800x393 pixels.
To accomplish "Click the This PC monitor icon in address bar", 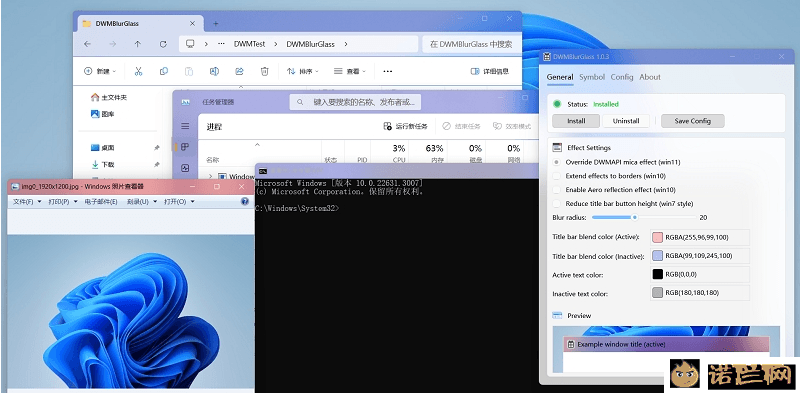I will coord(190,44).
